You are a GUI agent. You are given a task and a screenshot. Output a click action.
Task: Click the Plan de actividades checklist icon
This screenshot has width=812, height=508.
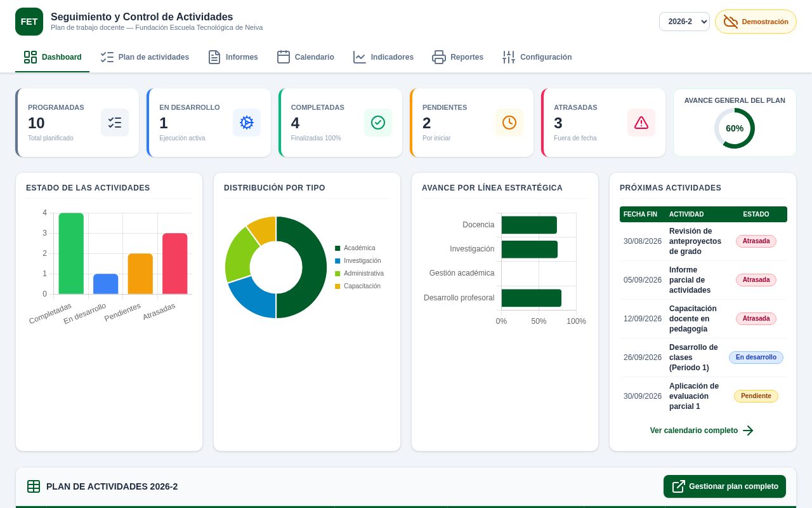click(107, 57)
